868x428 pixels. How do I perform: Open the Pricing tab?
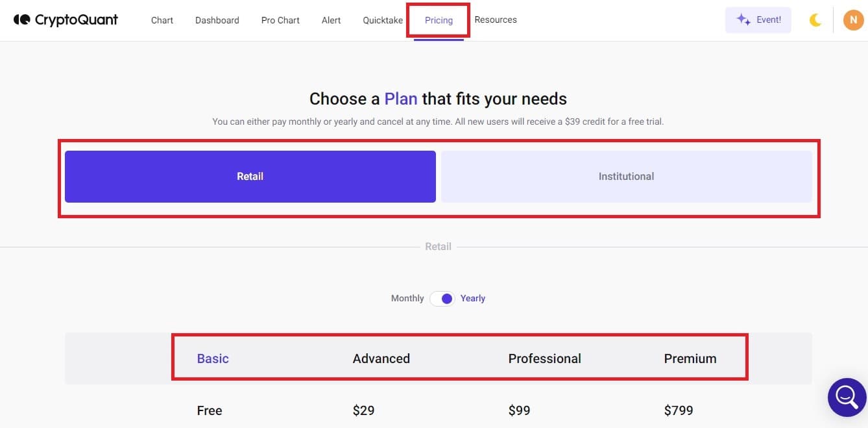[x=439, y=20]
